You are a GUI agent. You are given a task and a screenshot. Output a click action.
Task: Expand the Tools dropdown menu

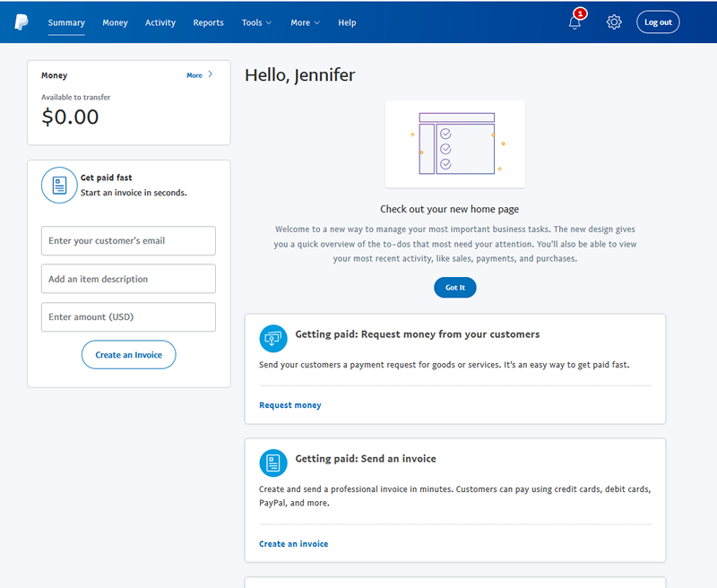(256, 22)
